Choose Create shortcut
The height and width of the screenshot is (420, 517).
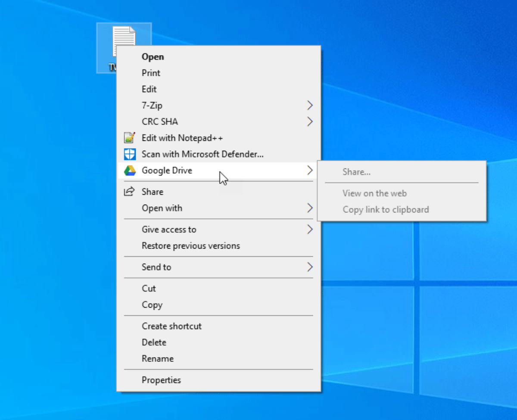[171, 326]
